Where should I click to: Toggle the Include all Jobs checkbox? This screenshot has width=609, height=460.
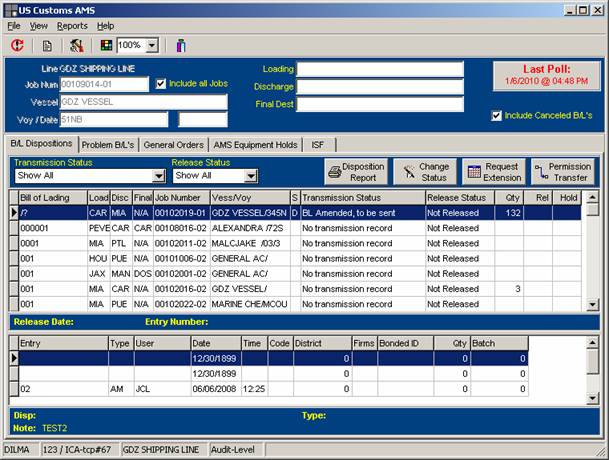click(x=161, y=84)
